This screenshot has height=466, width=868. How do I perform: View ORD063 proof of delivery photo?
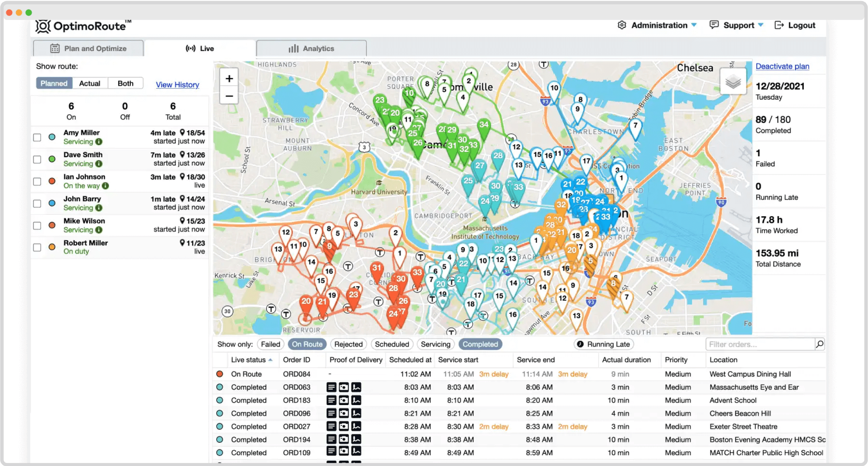point(344,387)
